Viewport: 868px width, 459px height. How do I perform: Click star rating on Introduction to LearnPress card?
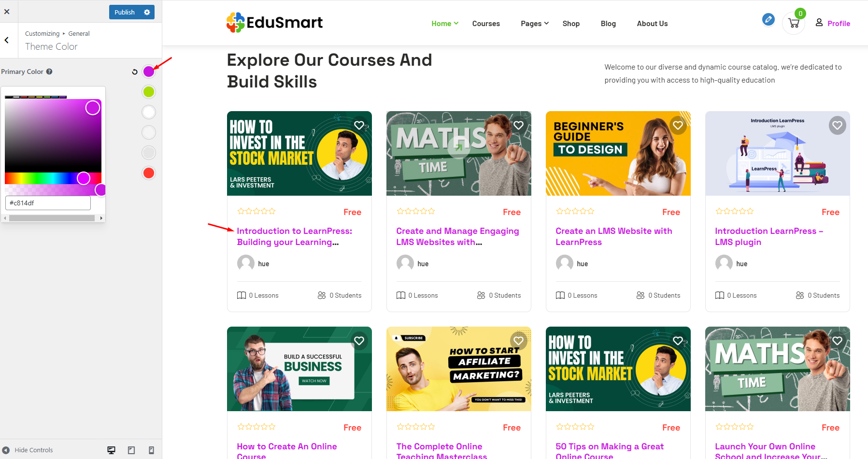tap(256, 211)
